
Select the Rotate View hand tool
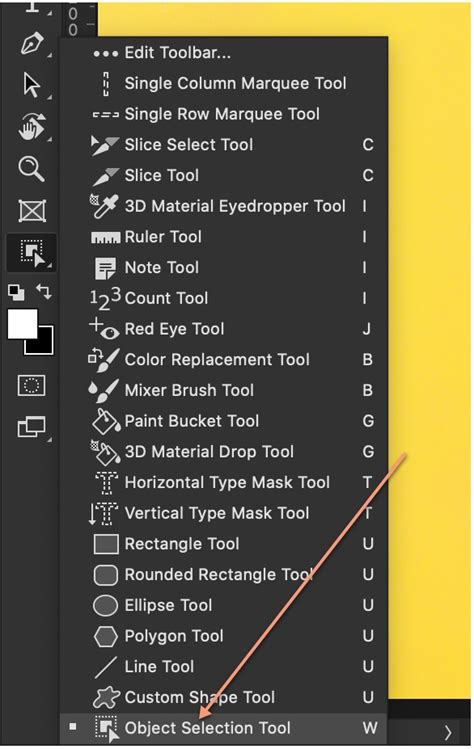(32, 127)
